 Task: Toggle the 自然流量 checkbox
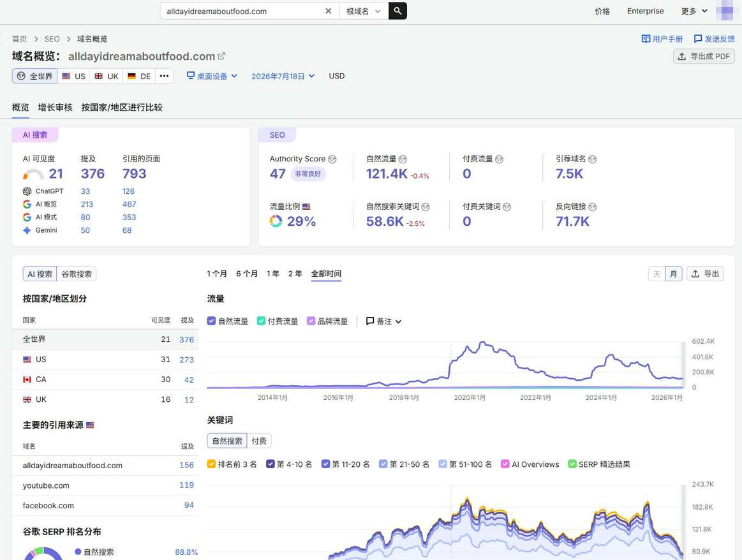(212, 321)
